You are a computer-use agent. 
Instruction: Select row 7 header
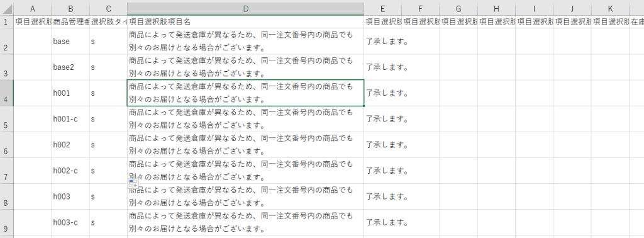[6, 171]
